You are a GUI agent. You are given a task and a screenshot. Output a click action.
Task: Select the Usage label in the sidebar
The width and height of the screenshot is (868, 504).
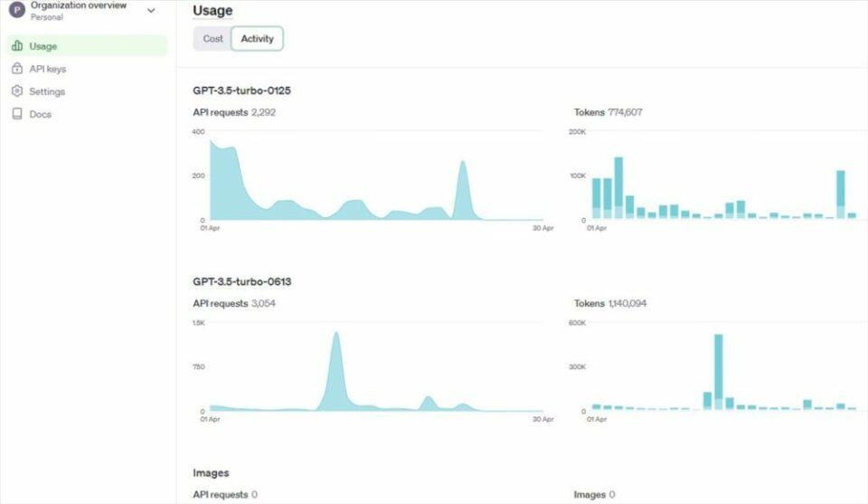click(43, 46)
